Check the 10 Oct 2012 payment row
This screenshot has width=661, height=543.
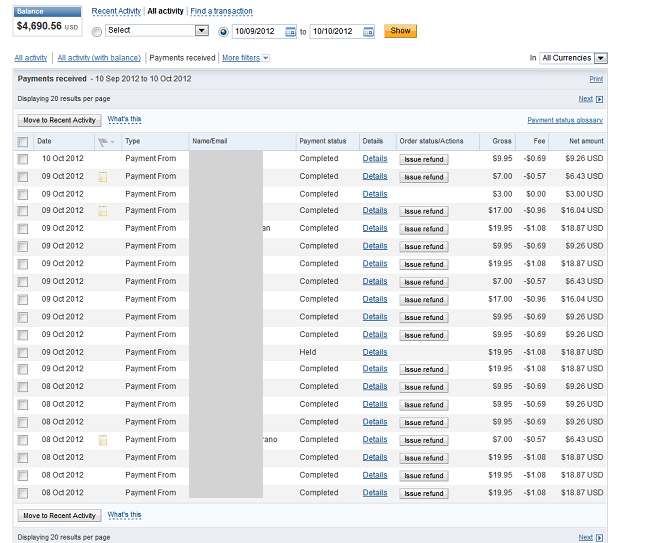coord(23,159)
